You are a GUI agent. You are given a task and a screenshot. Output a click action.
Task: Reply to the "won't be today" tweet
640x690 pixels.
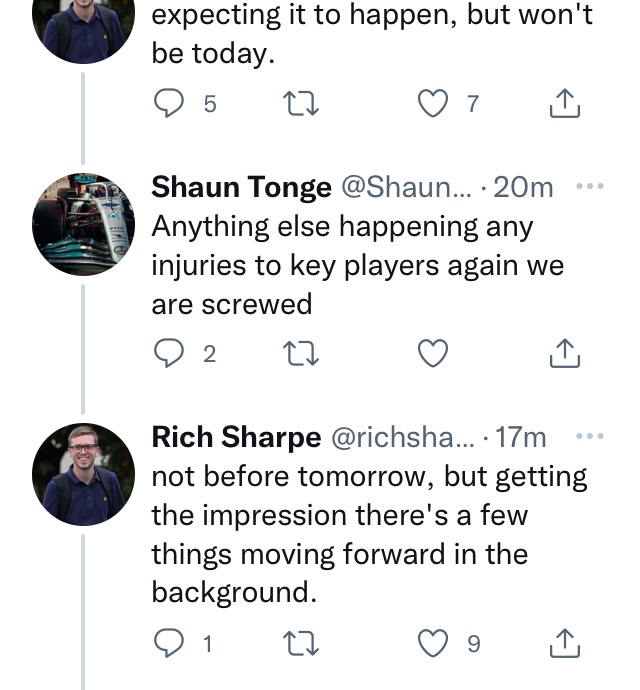pos(171,103)
